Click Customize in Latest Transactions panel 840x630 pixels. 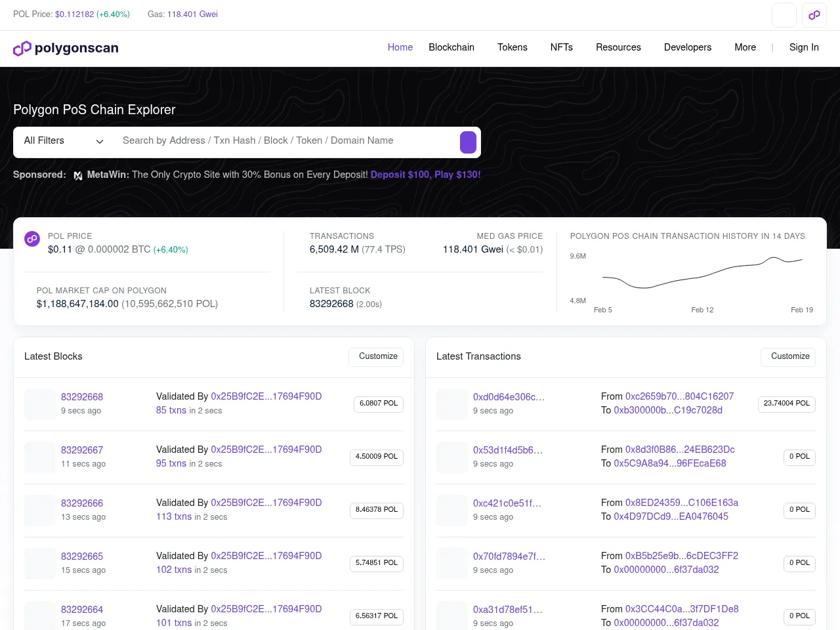pos(789,356)
